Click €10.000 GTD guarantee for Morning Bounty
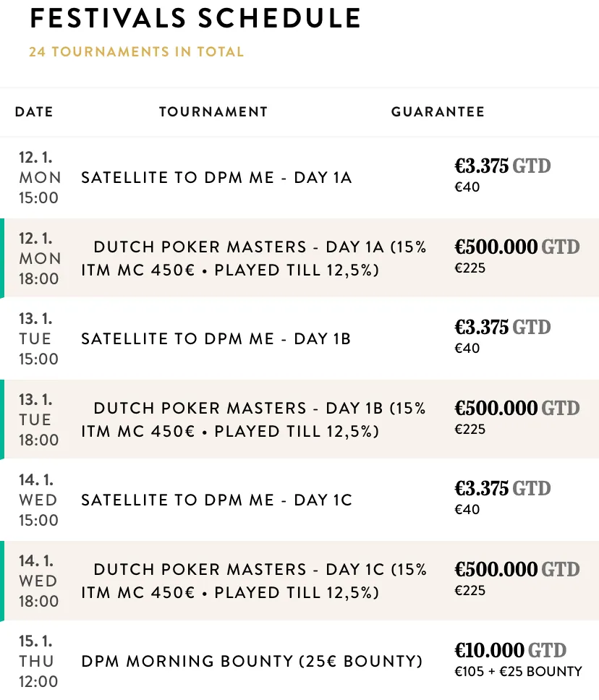 (x=510, y=650)
